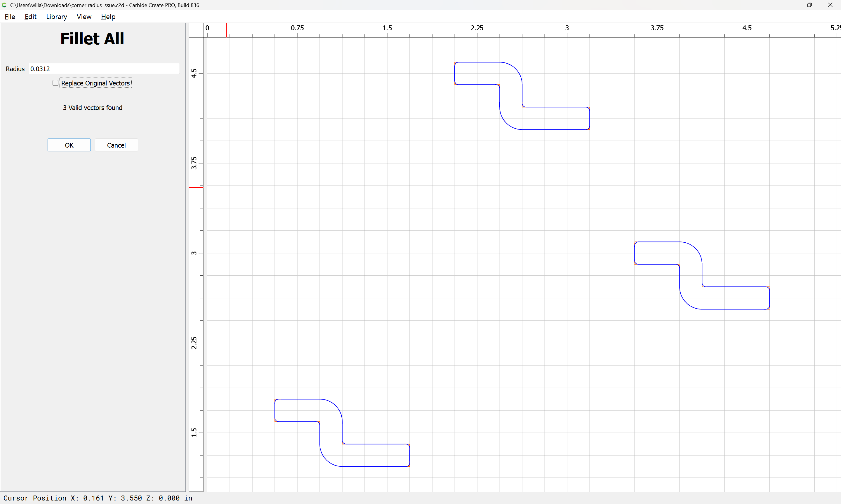Open the File menu
This screenshot has width=841, height=504.
pos(10,17)
